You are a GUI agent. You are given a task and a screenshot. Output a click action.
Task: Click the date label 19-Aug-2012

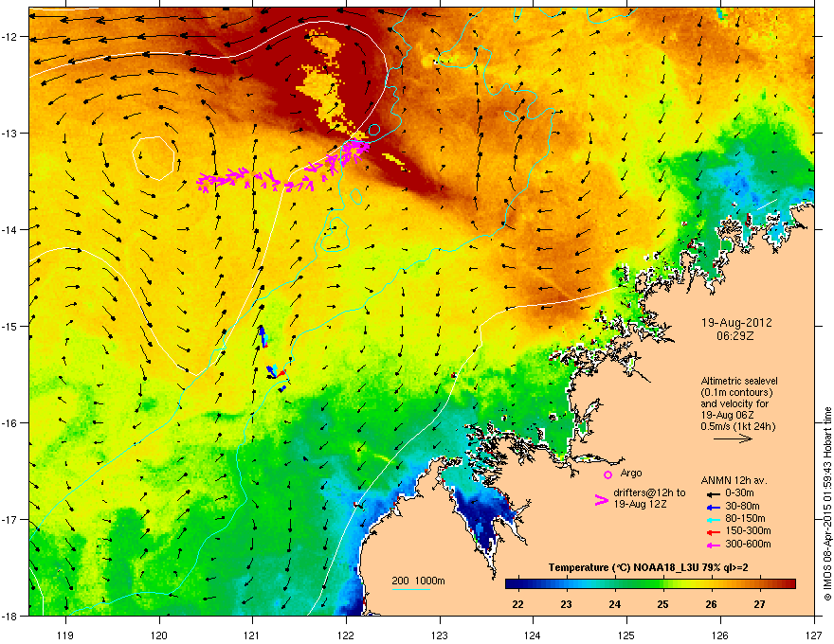click(x=736, y=323)
